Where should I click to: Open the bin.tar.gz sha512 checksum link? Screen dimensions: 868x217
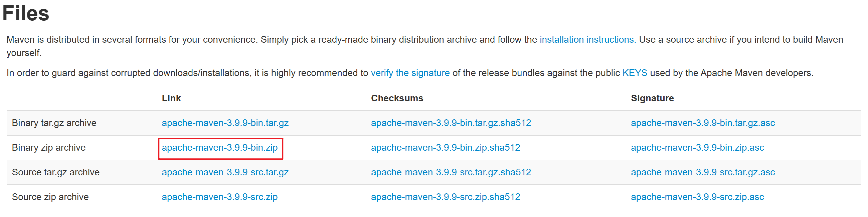tap(451, 123)
